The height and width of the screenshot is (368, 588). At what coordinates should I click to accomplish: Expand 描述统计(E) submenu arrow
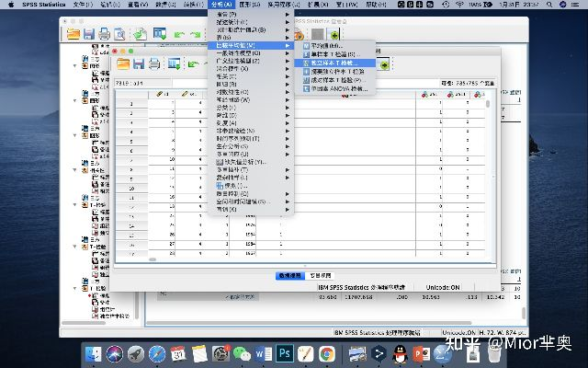288,22
